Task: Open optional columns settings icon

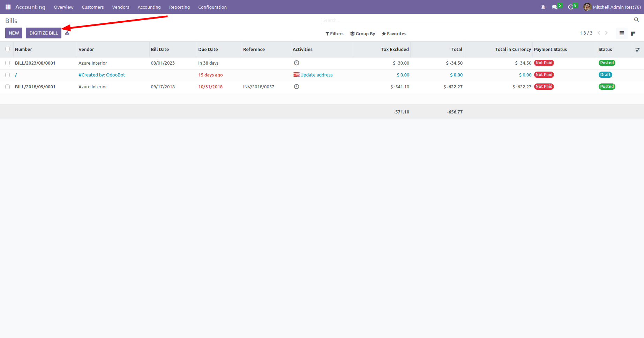Action: (x=638, y=50)
